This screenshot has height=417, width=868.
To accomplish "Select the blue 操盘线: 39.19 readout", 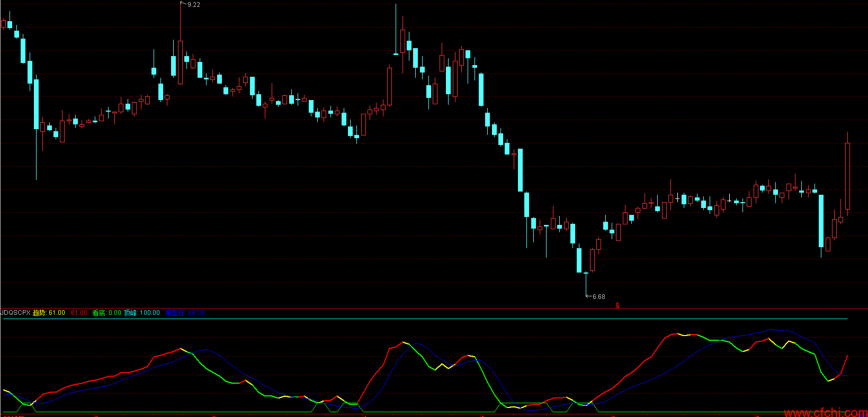I will pos(184,313).
